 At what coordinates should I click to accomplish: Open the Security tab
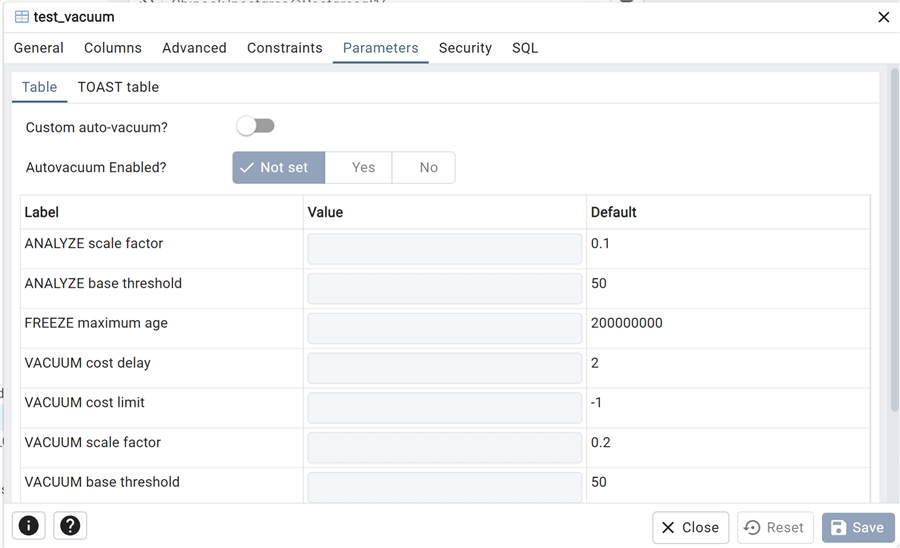[x=465, y=48]
